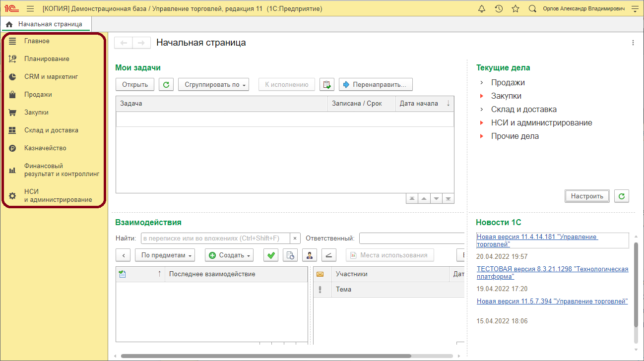The width and height of the screenshot is (644, 361).
Task: Open the Казначейство section
Action: [45, 148]
